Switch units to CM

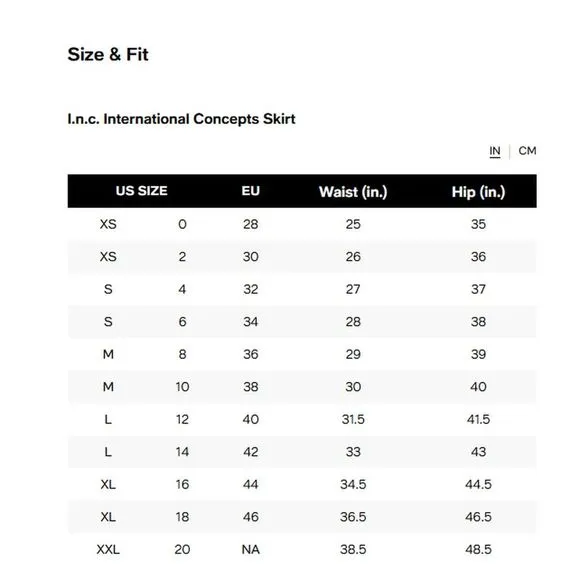tap(527, 151)
